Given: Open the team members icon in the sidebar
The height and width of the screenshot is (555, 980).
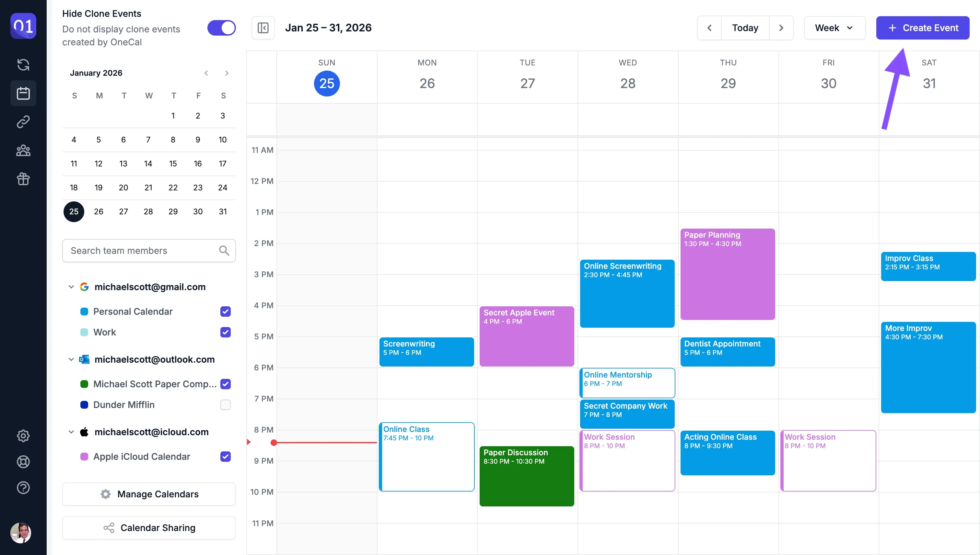Looking at the screenshot, I should [x=23, y=151].
